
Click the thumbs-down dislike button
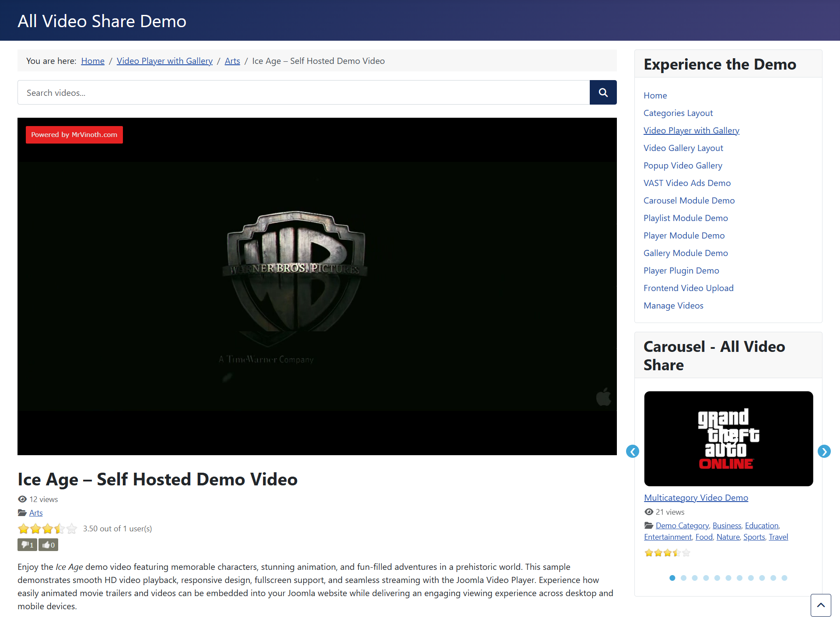click(x=27, y=545)
